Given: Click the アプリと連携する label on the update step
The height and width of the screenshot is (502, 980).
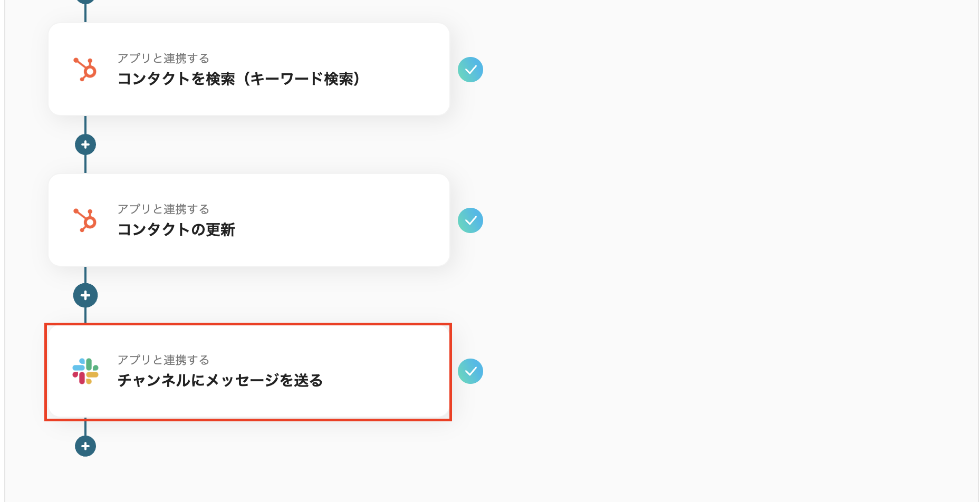Looking at the screenshot, I should click(163, 209).
